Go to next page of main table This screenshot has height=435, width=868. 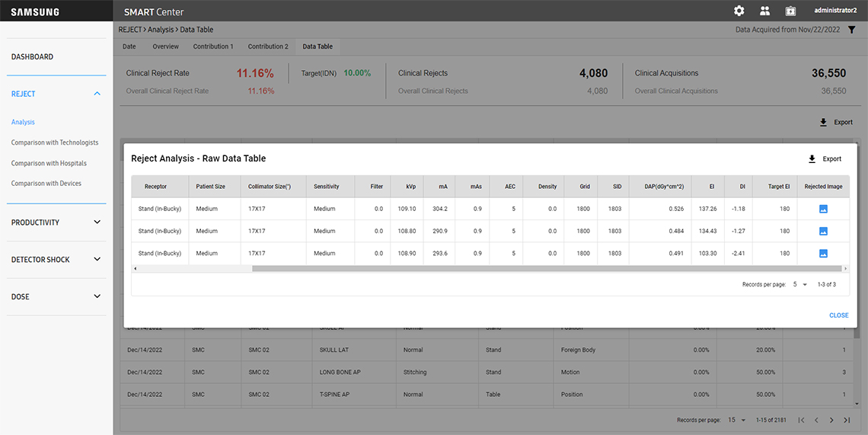pyautogui.click(x=831, y=420)
